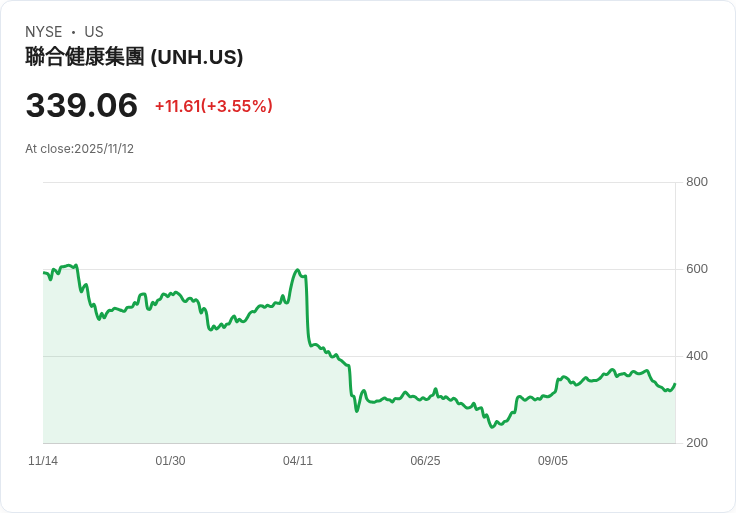Click the stock title 聯合健康集團 (UNH.US)
736x513 pixels.
coord(134,57)
